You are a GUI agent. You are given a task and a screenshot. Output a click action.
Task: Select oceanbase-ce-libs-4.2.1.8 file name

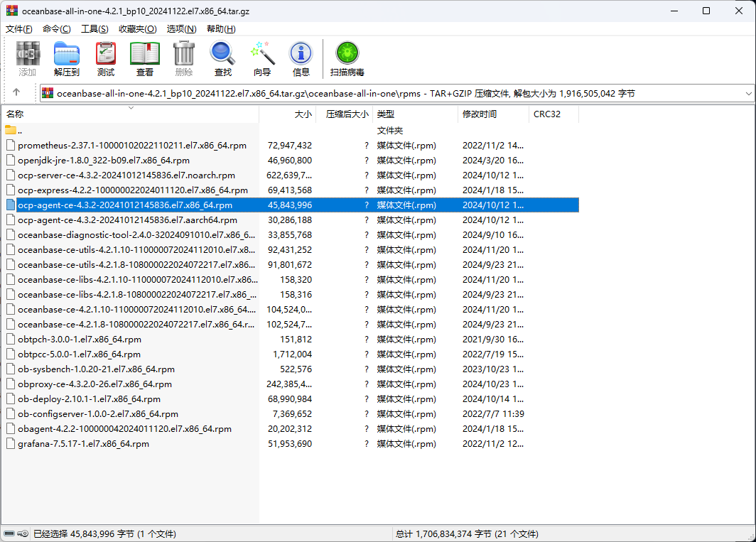click(137, 295)
